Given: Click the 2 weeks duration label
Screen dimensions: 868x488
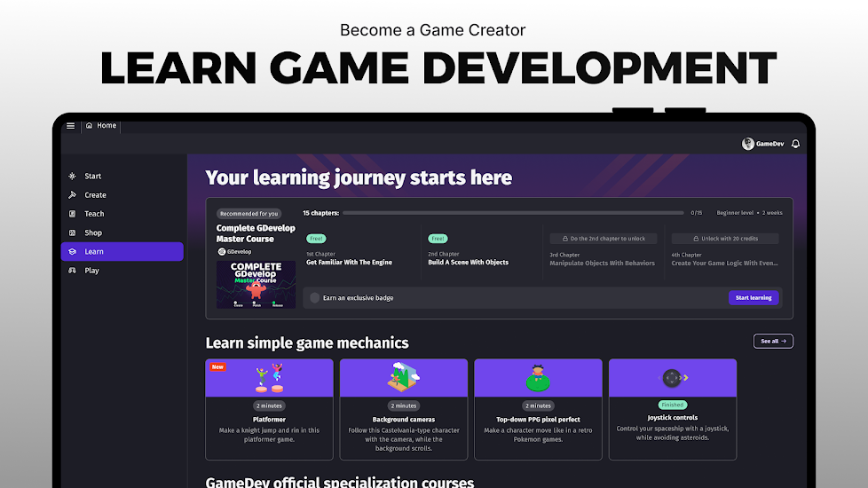Looking at the screenshot, I should point(772,213).
